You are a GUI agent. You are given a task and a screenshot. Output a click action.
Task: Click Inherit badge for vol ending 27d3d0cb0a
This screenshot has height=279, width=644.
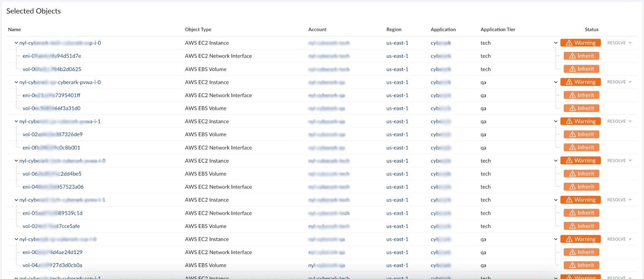point(582,265)
